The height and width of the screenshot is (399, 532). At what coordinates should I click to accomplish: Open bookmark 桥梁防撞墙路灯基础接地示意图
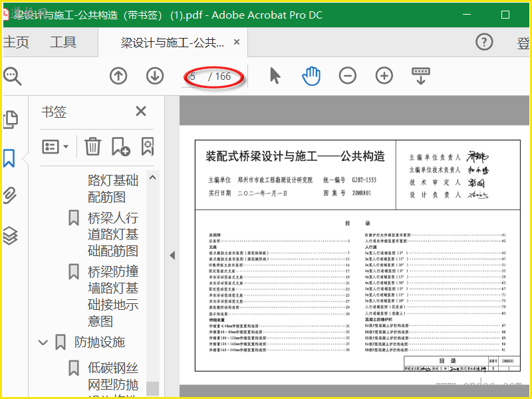(x=113, y=296)
